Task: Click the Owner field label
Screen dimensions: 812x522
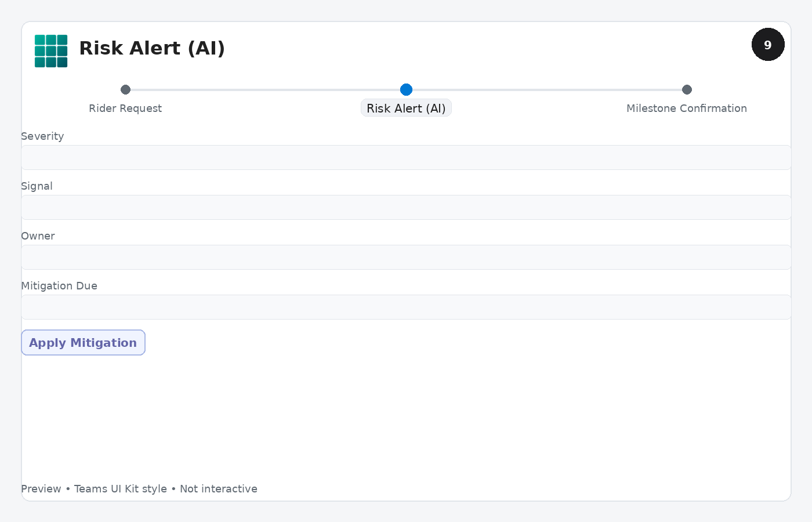Action: pos(38,236)
